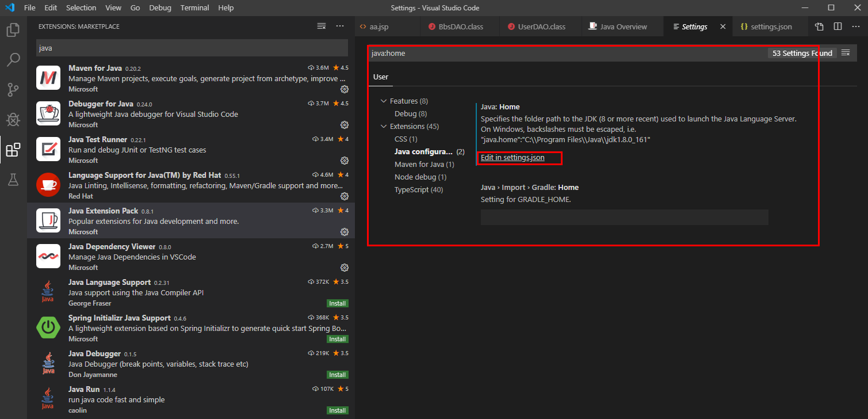Open the Search view in activity bar
This screenshot has width=868, height=419.
pyautogui.click(x=13, y=60)
